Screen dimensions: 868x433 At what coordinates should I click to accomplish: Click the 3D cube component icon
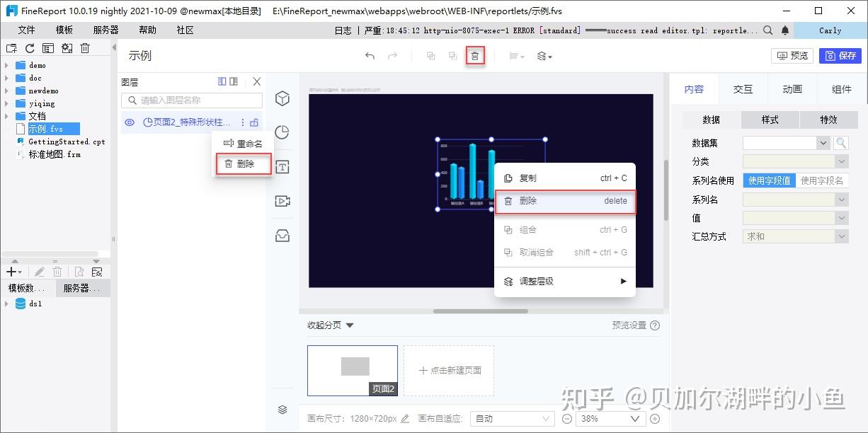click(282, 99)
